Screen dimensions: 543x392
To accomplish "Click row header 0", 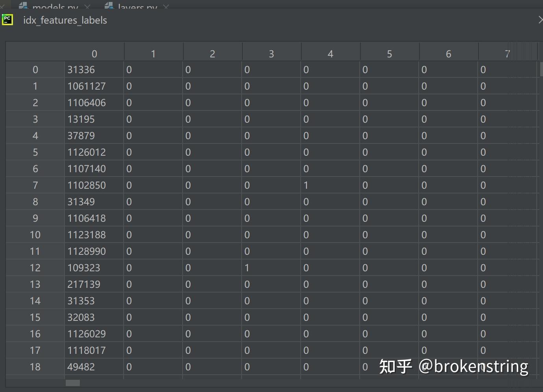I will coord(35,69).
